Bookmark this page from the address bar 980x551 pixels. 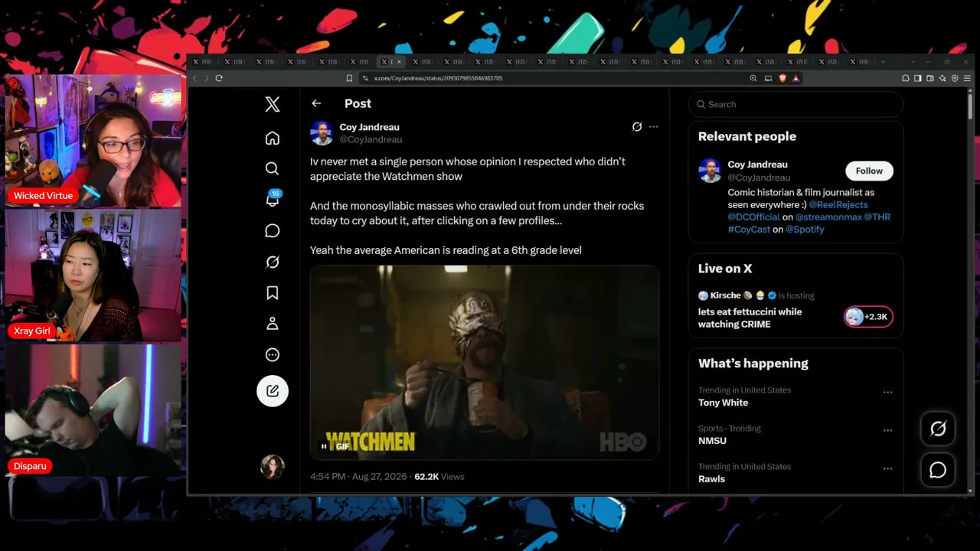click(x=349, y=78)
